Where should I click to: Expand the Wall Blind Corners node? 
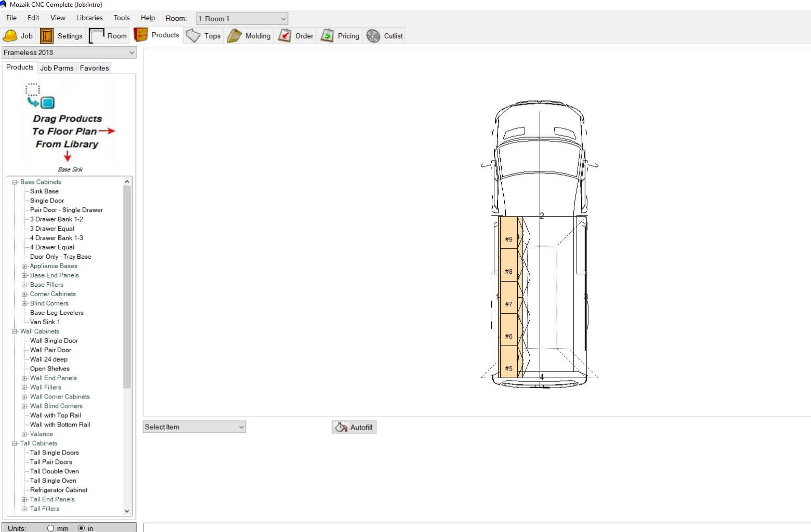tap(24, 406)
